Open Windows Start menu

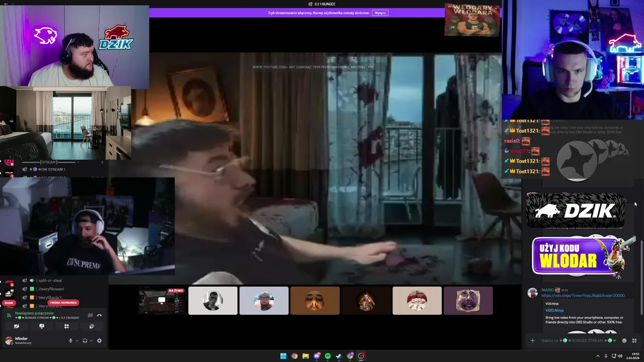(283, 356)
